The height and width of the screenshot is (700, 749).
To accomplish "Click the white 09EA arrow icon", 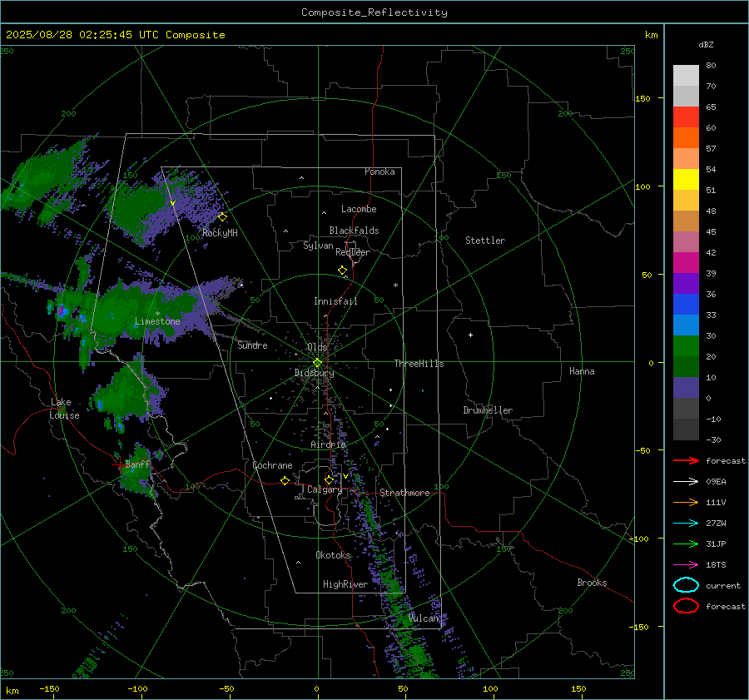I will [x=686, y=482].
